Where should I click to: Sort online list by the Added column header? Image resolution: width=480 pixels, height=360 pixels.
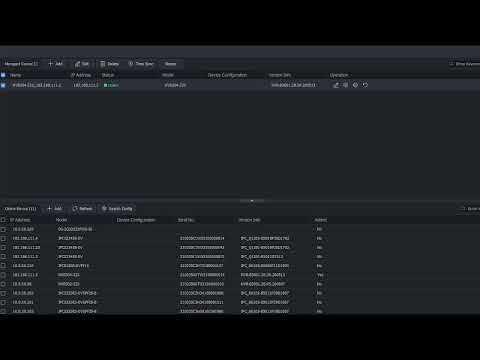[x=321, y=220]
